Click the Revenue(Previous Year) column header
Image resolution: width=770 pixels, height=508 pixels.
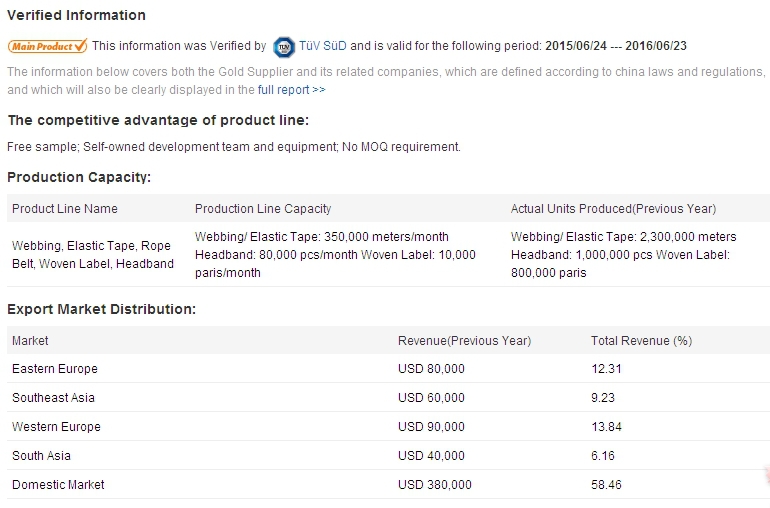pos(464,341)
